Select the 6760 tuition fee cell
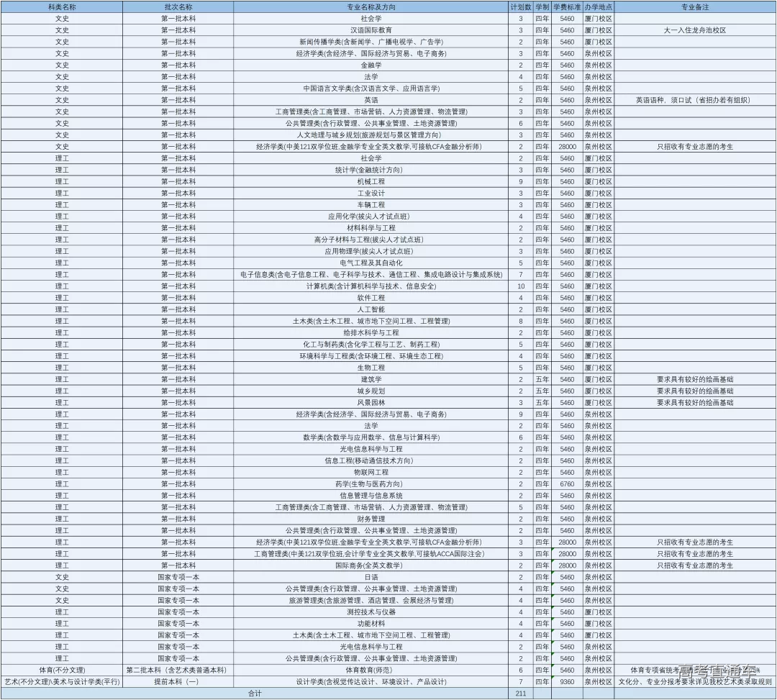777x700 pixels. [567, 484]
